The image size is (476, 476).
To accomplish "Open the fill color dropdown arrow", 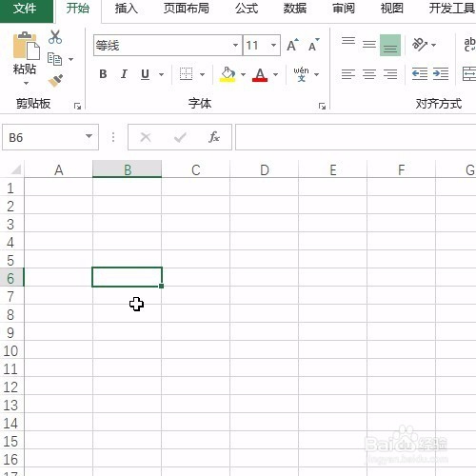I will pos(243,74).
